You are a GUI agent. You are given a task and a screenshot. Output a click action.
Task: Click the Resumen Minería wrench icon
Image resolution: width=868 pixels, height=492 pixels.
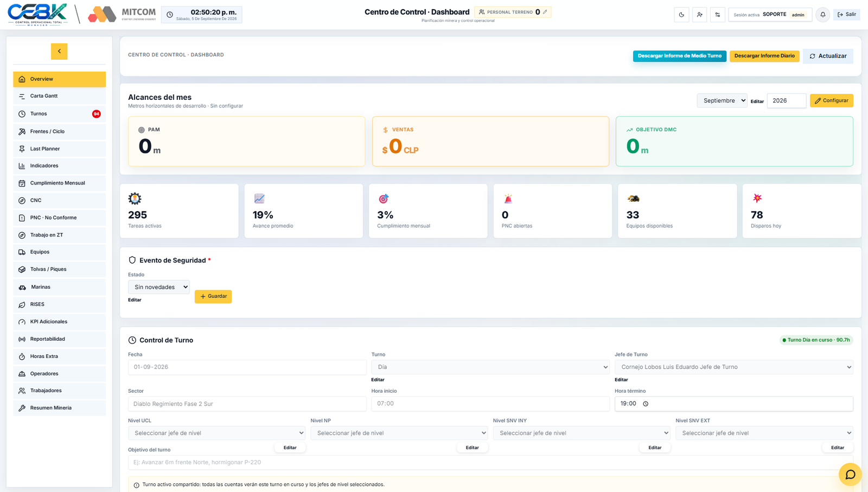pos(22,408)
